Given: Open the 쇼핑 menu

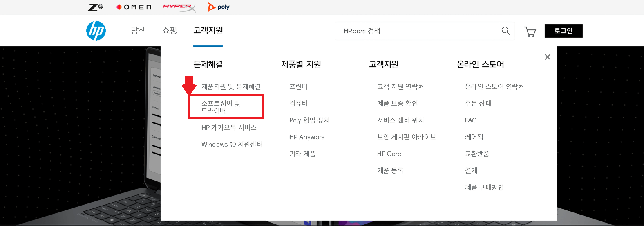Looking at the screenshot, I should 170,30.
